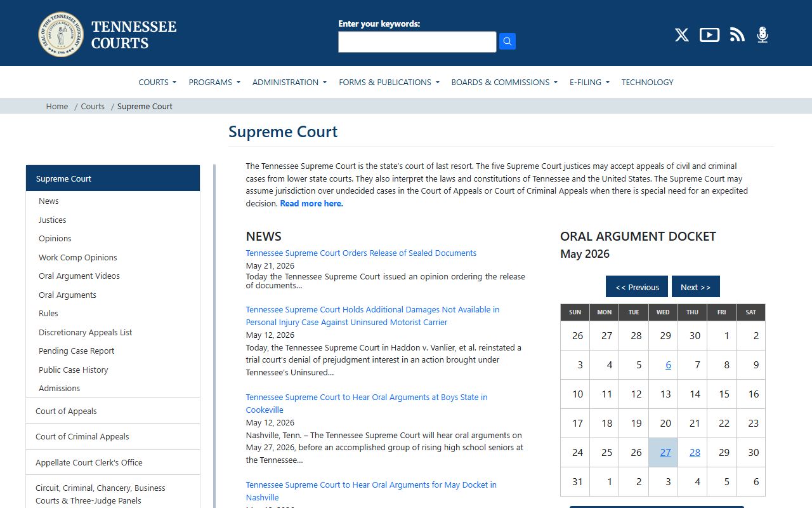The image size is (812, 508).
Task: Open Justices in the sidebar
Action: click(x=53, y=220)
